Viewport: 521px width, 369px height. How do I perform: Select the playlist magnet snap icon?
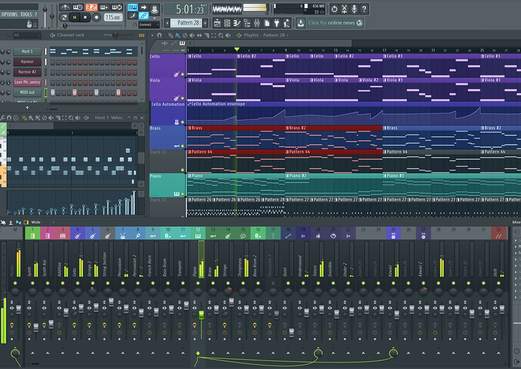click(159, 35)
